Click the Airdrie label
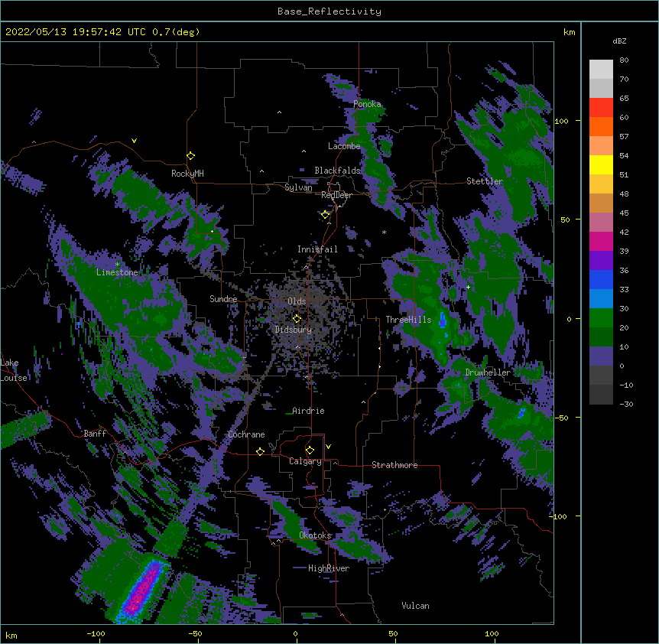Viewport: 659px width, 644px height. coord(308,411)
